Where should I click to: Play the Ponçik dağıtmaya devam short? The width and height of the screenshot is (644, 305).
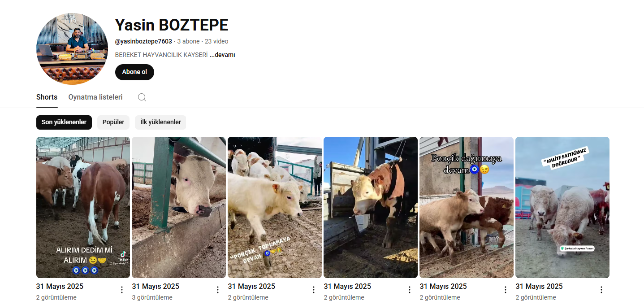click(x=467, y=207)
